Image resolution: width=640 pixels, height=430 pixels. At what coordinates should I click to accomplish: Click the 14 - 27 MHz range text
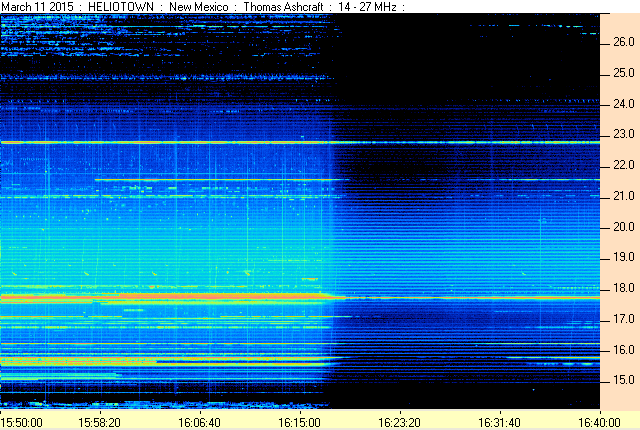click(x=367, y=7)
